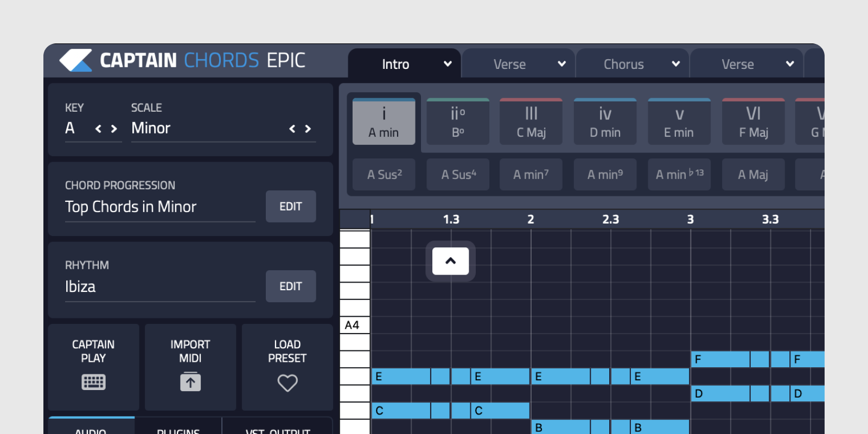Select the E note starting at bar 2
The image size is (868, 434).
[560, 376]
